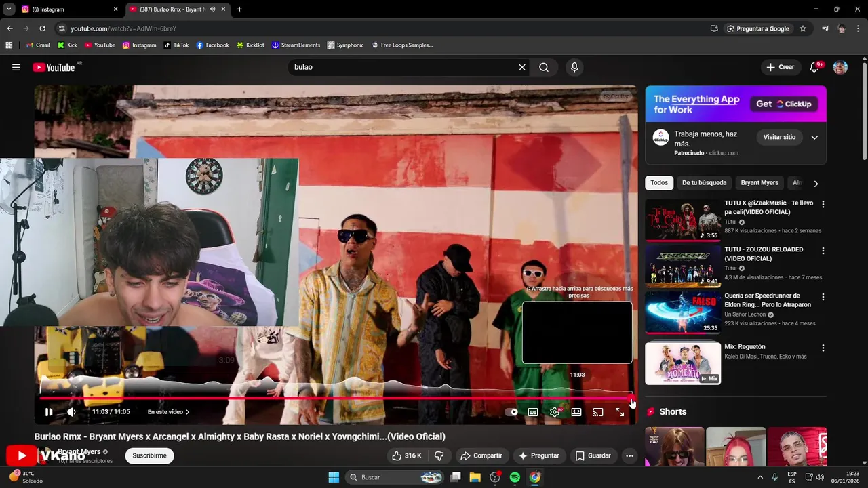Switch to theater mode view
The height and width of the screenshot is (488, 868).
[576, 411]
